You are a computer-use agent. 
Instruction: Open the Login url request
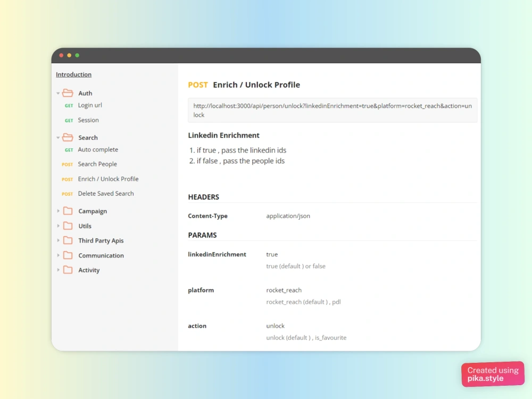pyautogui.click(x=90, y=105)
